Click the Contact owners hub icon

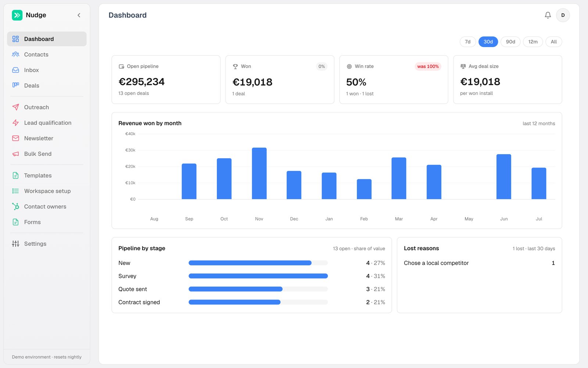point(15,206)
